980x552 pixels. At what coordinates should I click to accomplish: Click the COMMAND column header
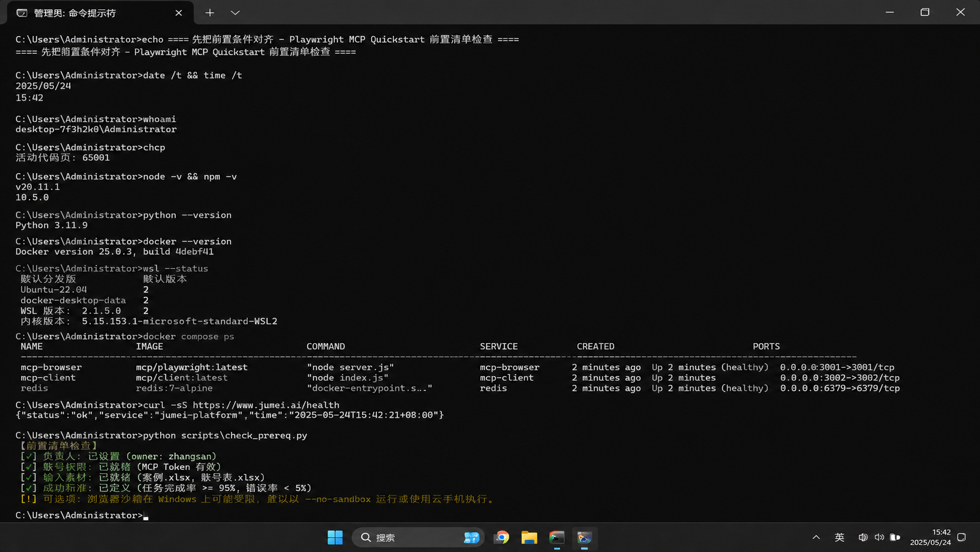coord(326,347)
